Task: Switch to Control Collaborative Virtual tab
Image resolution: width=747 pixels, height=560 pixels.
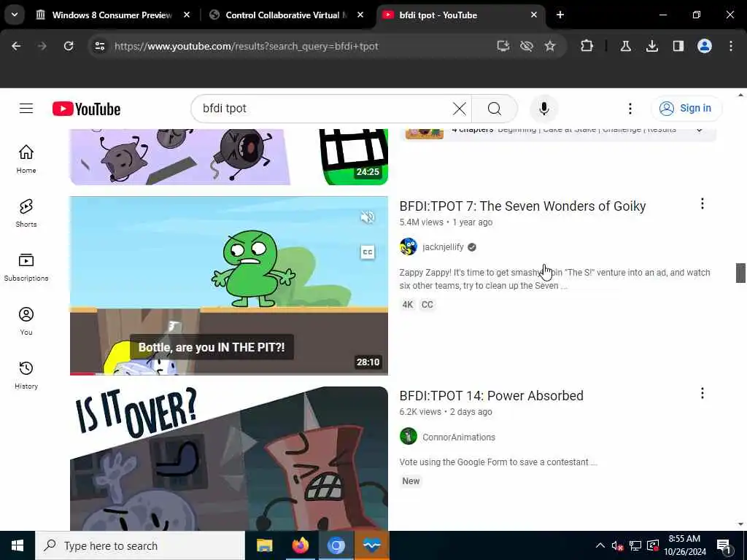Action: click(286, 15)
